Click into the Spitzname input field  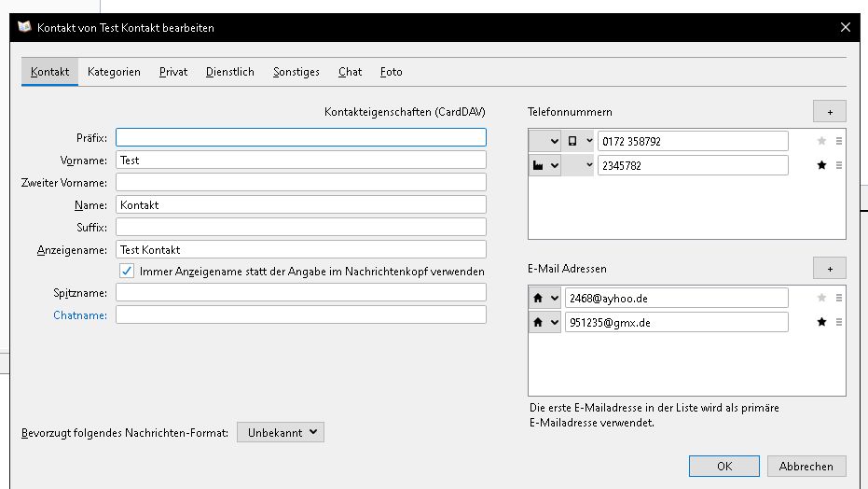(300, 293)
